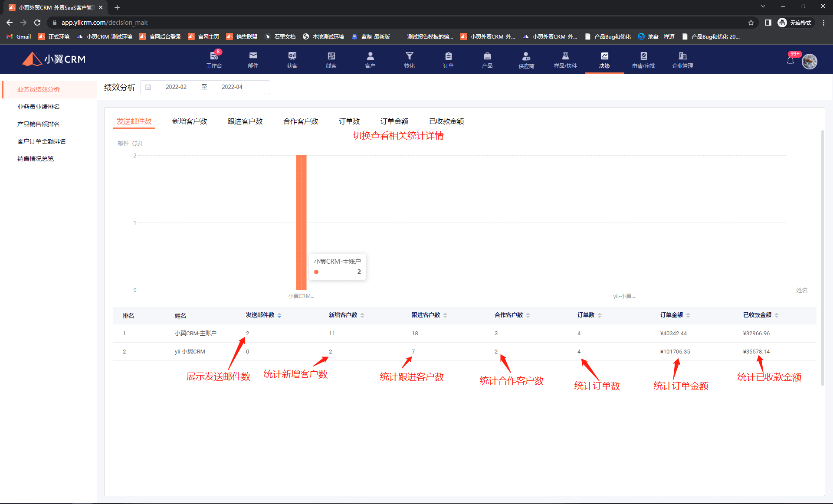Open the user avatar menu

[x=810, y=61]
